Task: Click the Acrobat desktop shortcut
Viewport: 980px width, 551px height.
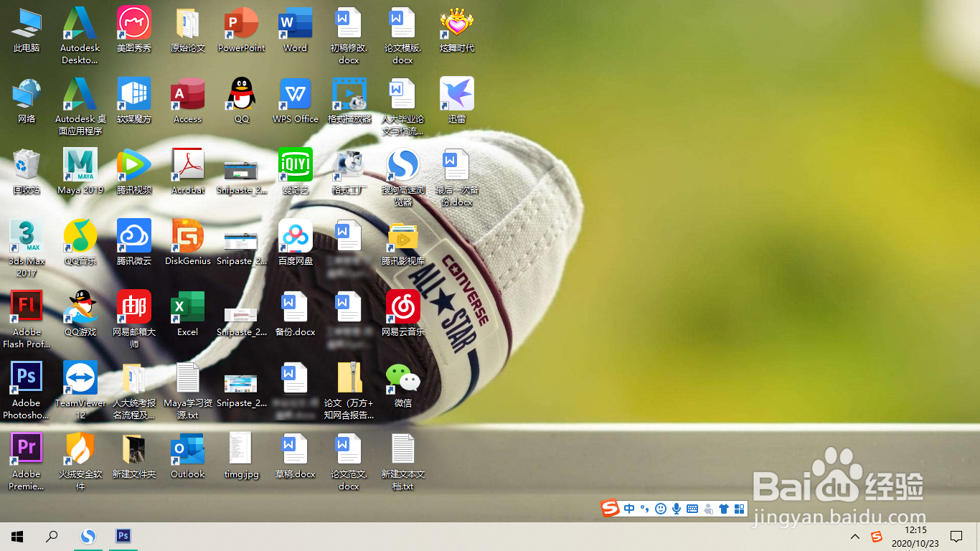Action: pyautogui.click(x=188, y=172)
